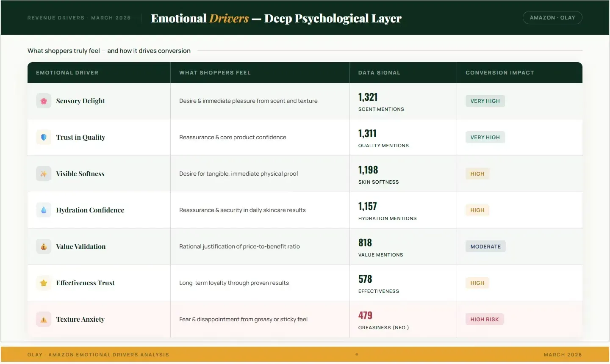Click the HIGH badge in Hydration Confidence row
Viewport: 610px width, 364px height.
(x=477, y=210)
